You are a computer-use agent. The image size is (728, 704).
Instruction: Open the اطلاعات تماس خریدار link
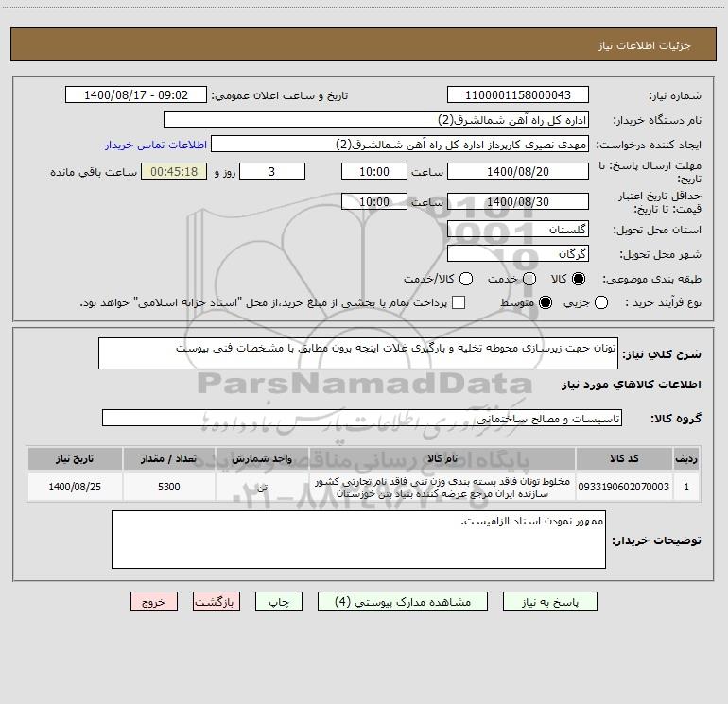point(156,145)
